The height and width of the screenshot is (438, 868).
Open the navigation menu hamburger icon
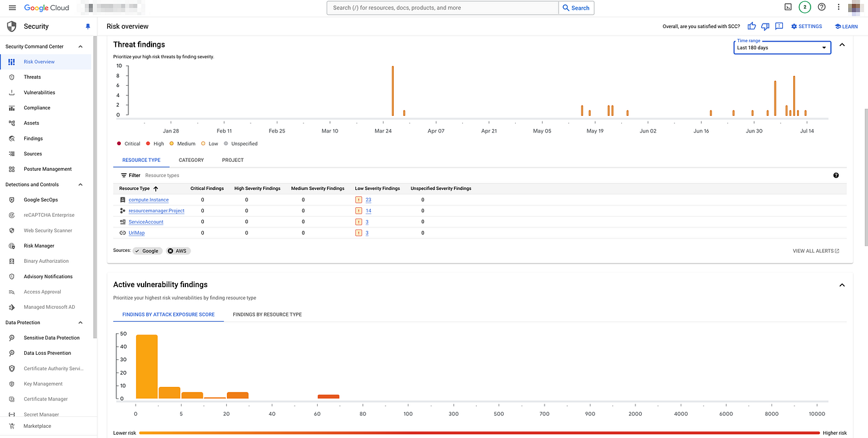12,7
